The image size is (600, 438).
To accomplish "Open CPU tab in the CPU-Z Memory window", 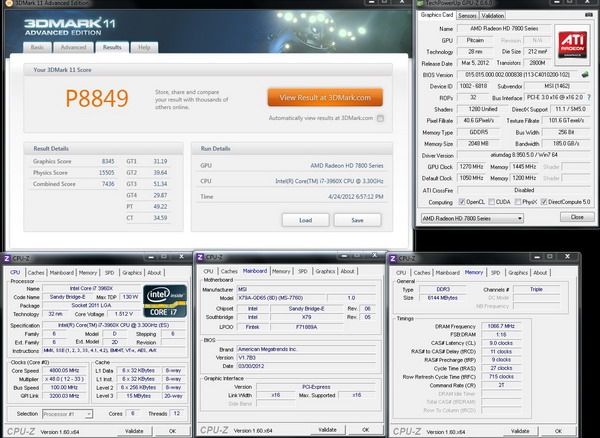I will coord(401,273).
